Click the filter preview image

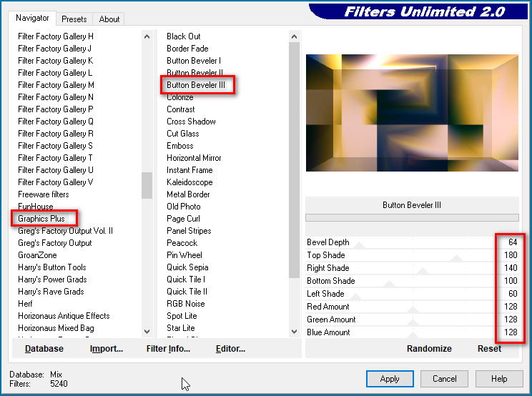(x=412, y=113)
